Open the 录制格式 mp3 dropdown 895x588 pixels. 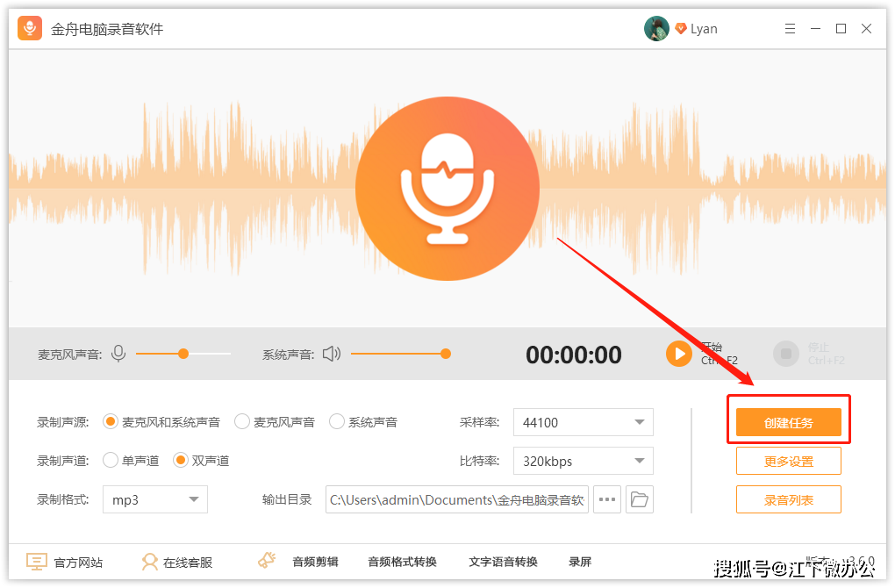click(x=155, y=499)
